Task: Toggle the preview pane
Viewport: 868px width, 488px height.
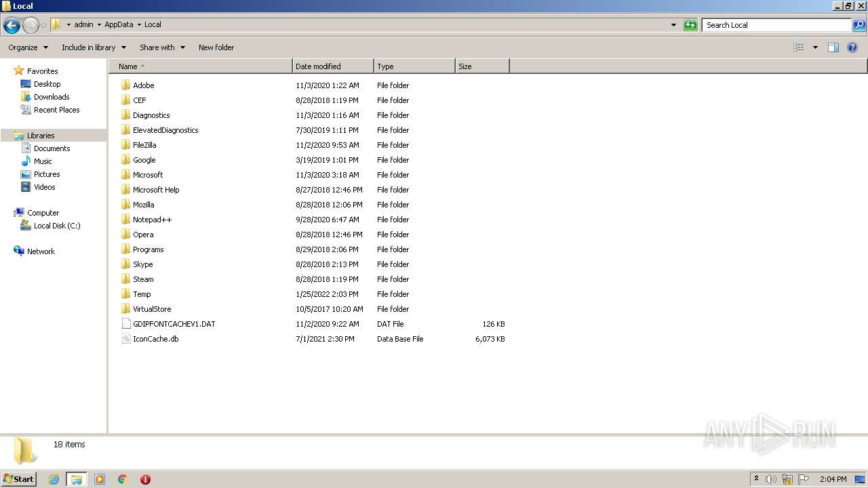Action: (833, 47)
